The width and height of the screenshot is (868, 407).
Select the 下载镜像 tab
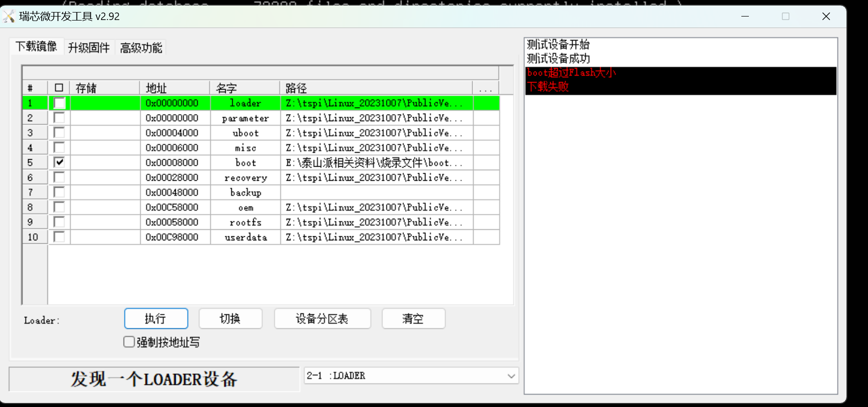[x=37, y=47]
